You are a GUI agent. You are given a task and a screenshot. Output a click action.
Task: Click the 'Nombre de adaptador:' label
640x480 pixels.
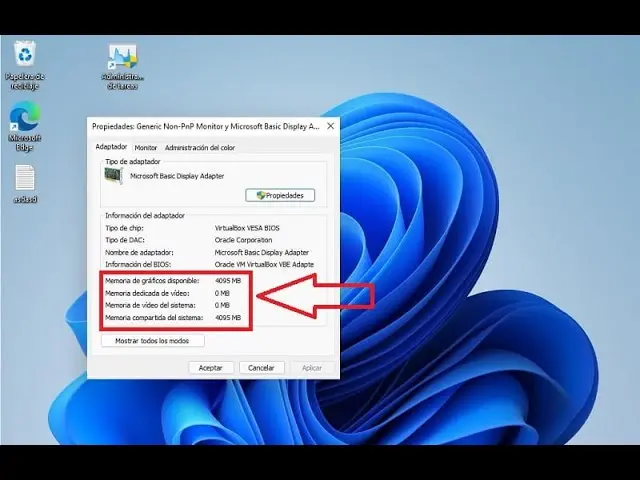coord(139,252)
